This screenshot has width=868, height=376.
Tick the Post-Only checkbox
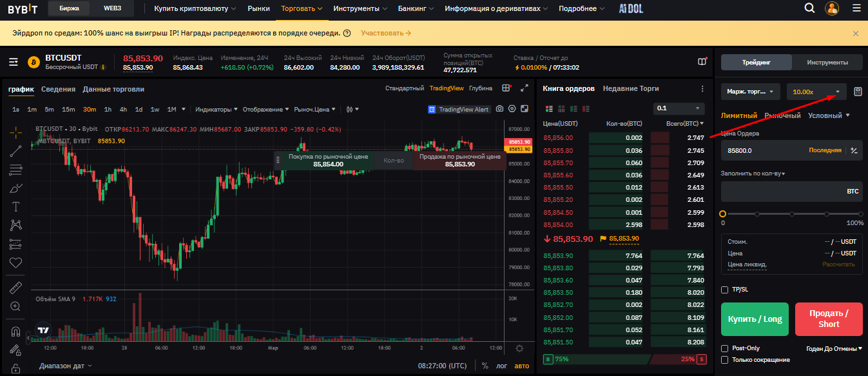(x=725, y=348)
